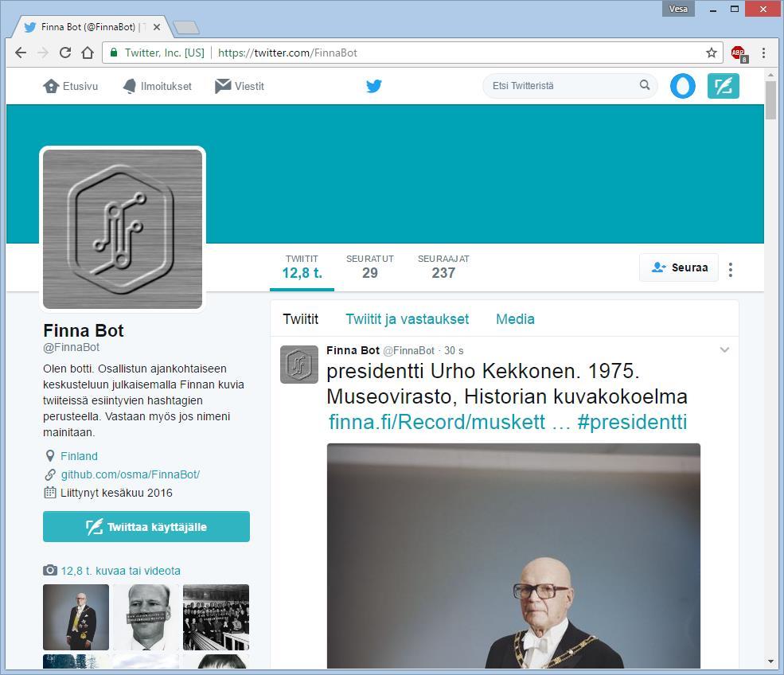Viewport: 784px width, 675px height.
Task: Go to Etusivu home
Action: point(71,86)
